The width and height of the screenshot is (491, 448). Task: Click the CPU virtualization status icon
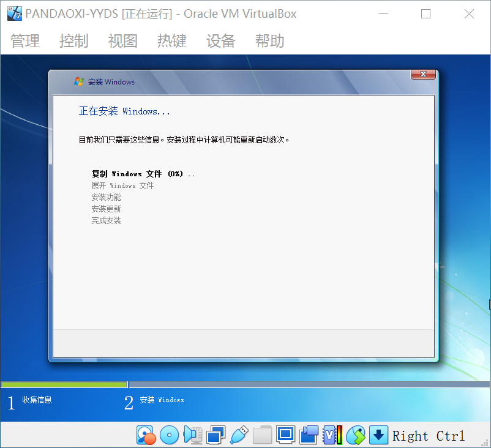[332, 435]
